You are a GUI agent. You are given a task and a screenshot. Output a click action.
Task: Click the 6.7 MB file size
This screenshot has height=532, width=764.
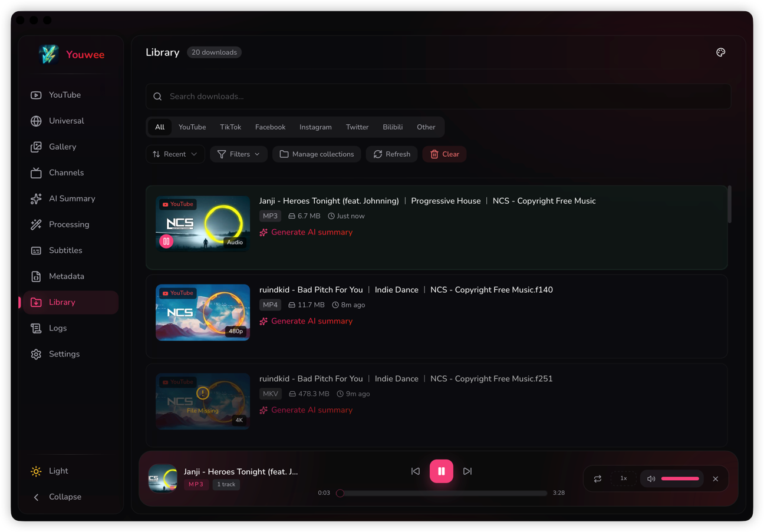click(x=304, y=216)
